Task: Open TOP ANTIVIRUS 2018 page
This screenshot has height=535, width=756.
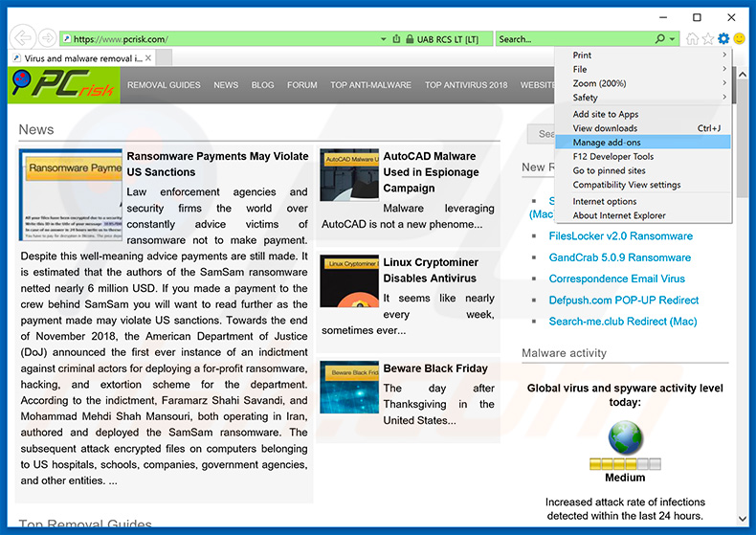Action: pos(466,85)
